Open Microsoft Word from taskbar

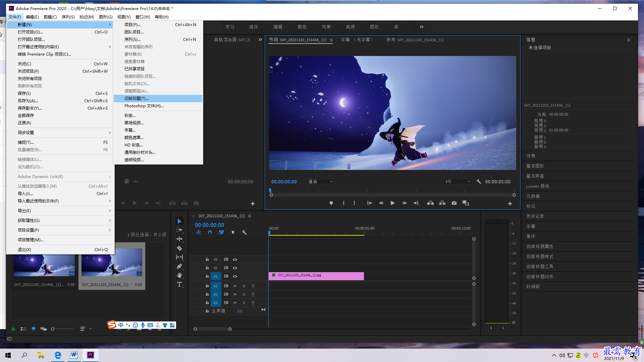(74, 355)
